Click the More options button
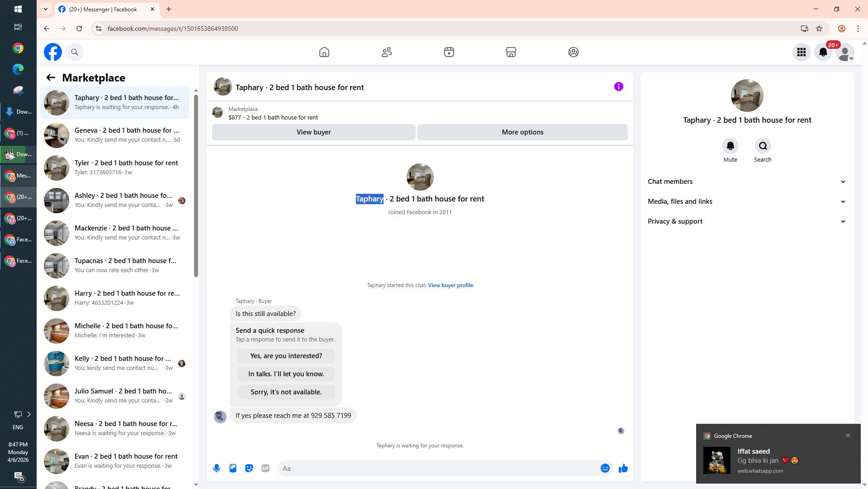The width and height of the screenshot is (868, 489). [x=522, y=132]
